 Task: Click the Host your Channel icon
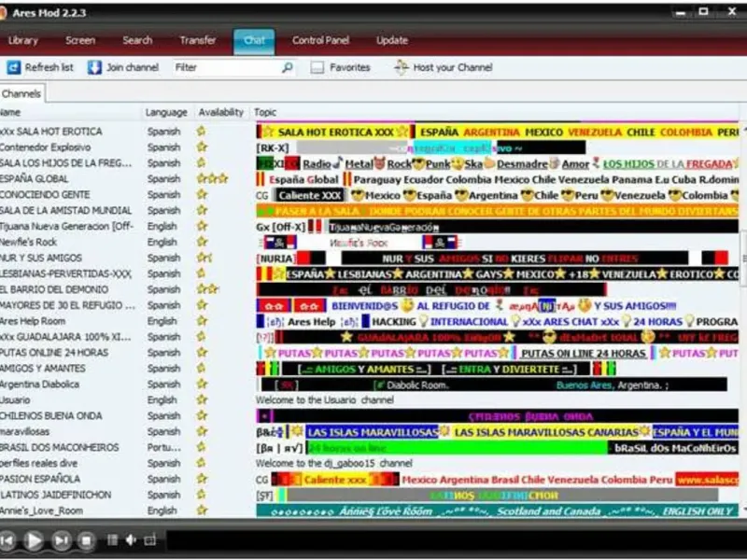pos(402,67)
